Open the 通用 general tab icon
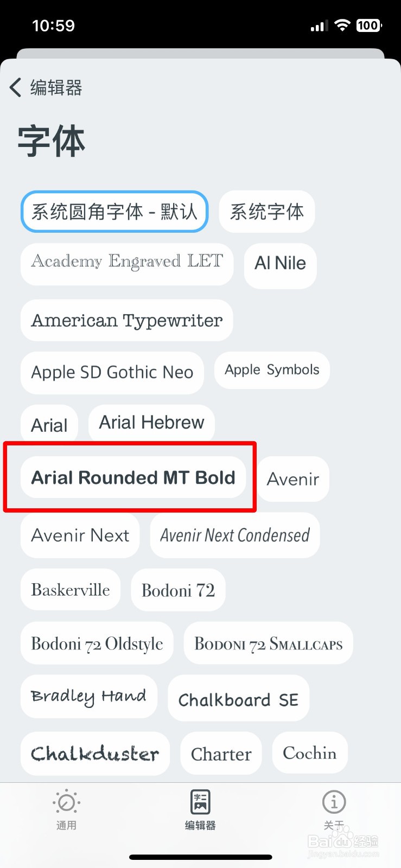This screenshot has height=868, width=401. (66, 802)
